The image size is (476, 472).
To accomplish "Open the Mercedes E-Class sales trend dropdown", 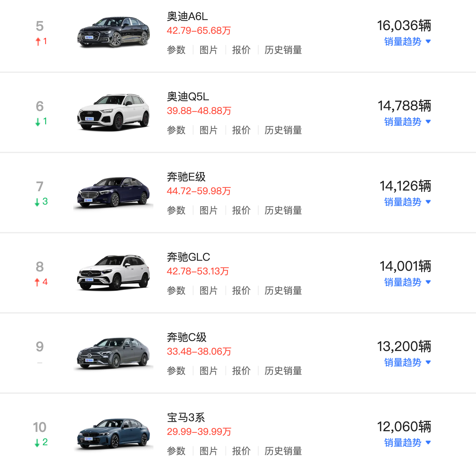I will (x=407, y=202).
